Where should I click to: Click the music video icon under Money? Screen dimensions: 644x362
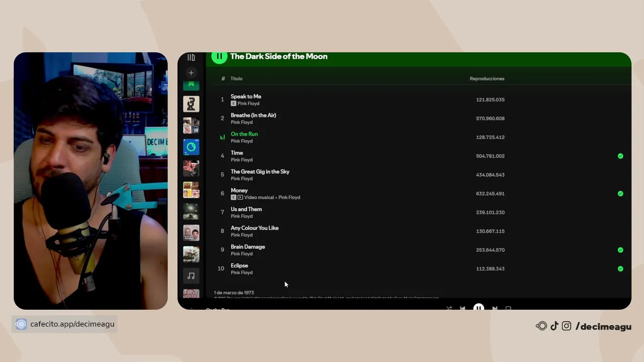coord(240,198)
